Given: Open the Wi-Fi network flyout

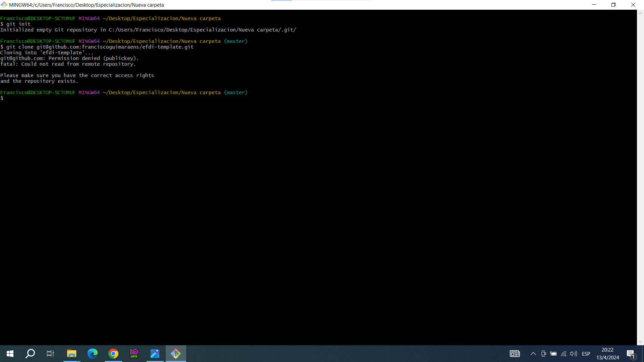Looking at the screenshot, I should coord(563,354).
